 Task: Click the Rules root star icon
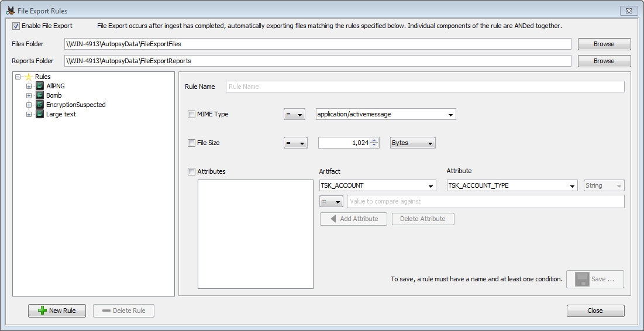[x=29, y=77]
